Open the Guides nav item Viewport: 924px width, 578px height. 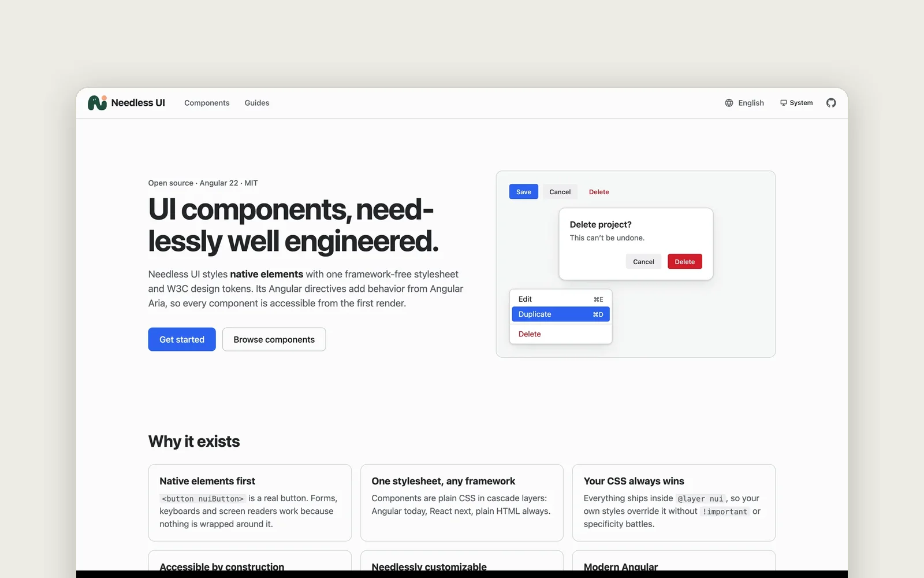tap(257, 103)
